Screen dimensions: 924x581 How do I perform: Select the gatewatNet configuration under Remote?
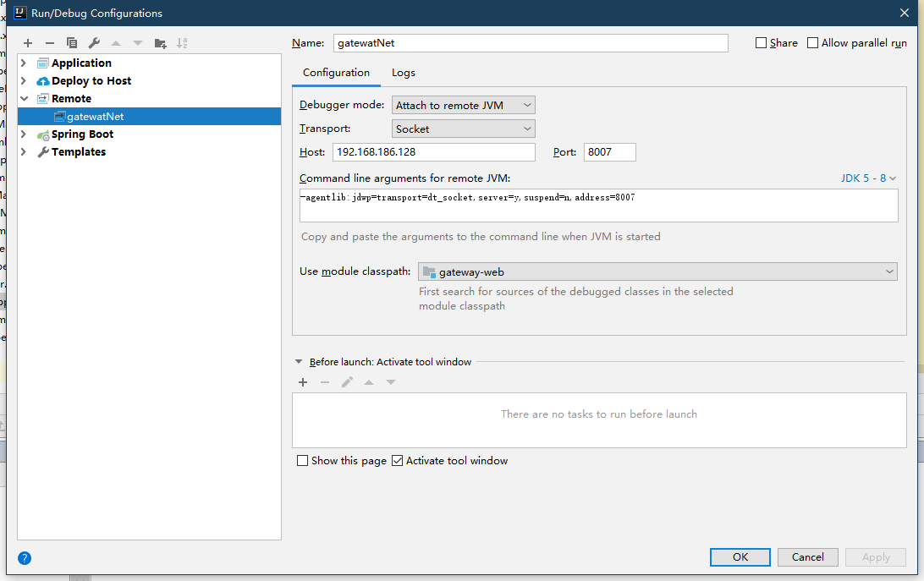96,116
